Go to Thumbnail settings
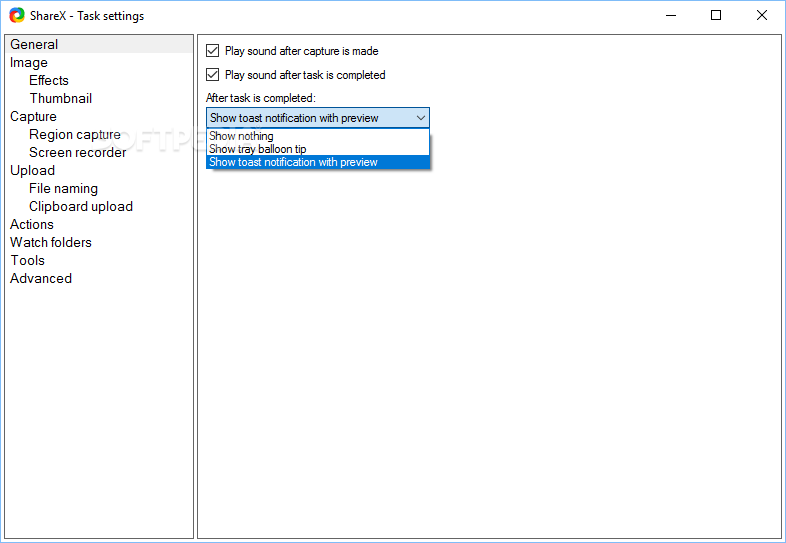The width and height of the screenshot is (786, 543). [61, 98]
